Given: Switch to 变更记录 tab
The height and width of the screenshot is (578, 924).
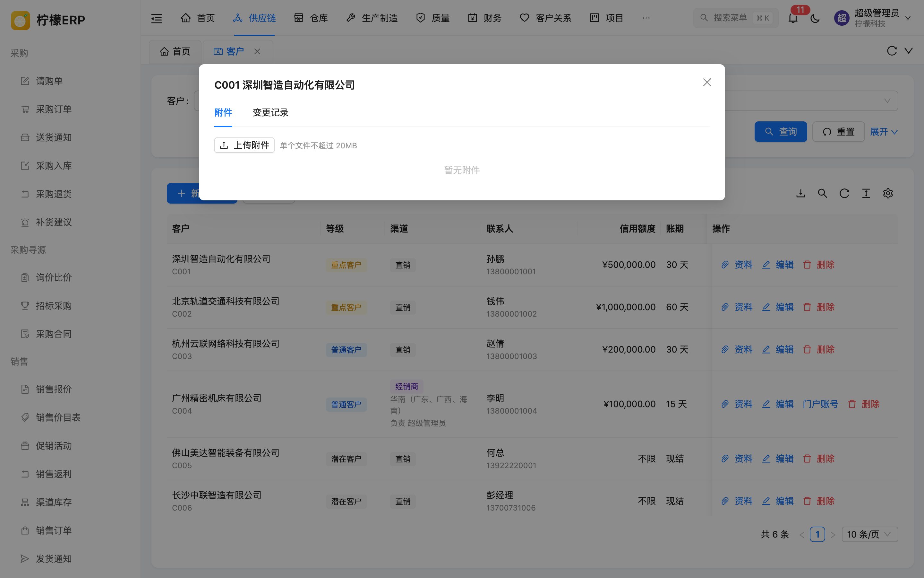Looking at the screenshot, I should 270,112.
